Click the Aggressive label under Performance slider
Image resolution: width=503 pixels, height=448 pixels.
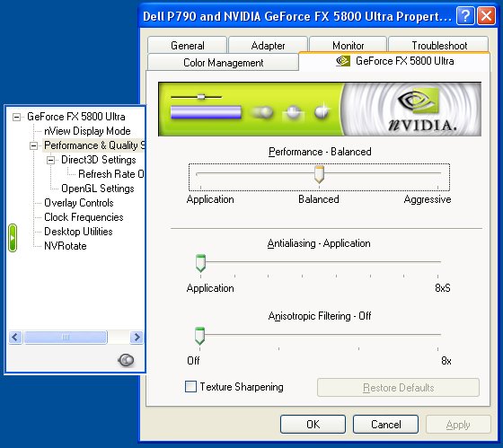tap(428, 199)
